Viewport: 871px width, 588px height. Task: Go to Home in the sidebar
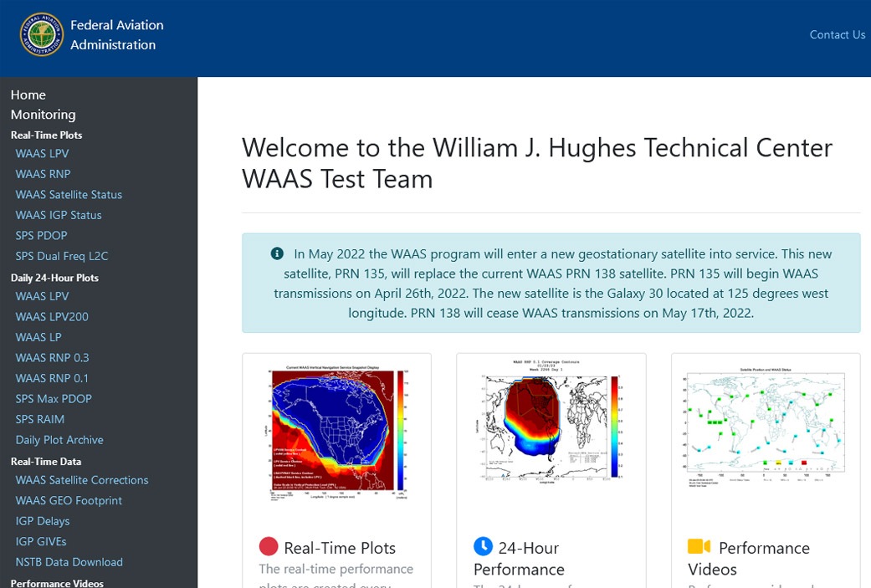(x=28, y=95)
